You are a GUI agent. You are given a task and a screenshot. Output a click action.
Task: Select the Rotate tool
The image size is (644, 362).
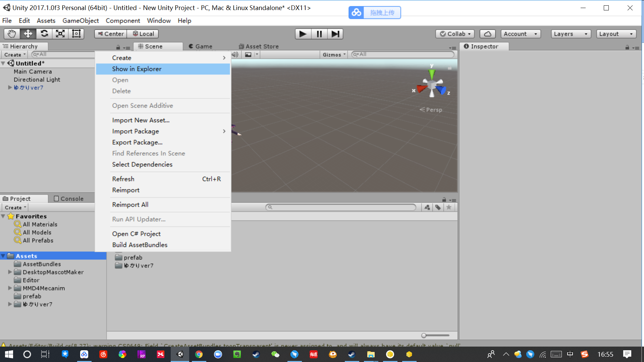click(44, 34)
